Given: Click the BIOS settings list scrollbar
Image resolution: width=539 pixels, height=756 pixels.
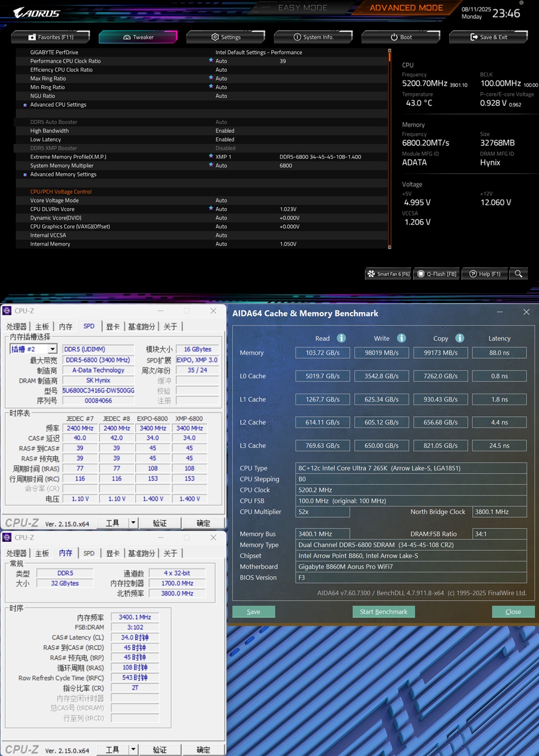Looking at the screenshot, I should click(x=390, y=149).
